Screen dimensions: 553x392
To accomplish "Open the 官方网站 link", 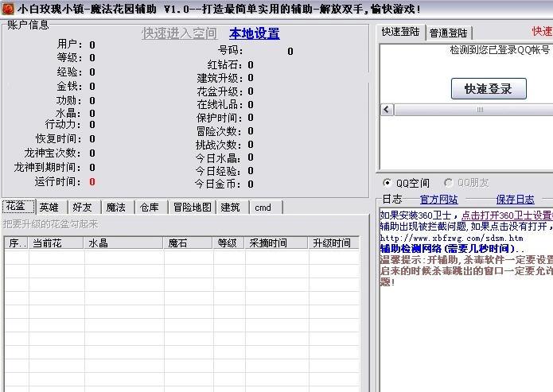I will click(438, 200).
